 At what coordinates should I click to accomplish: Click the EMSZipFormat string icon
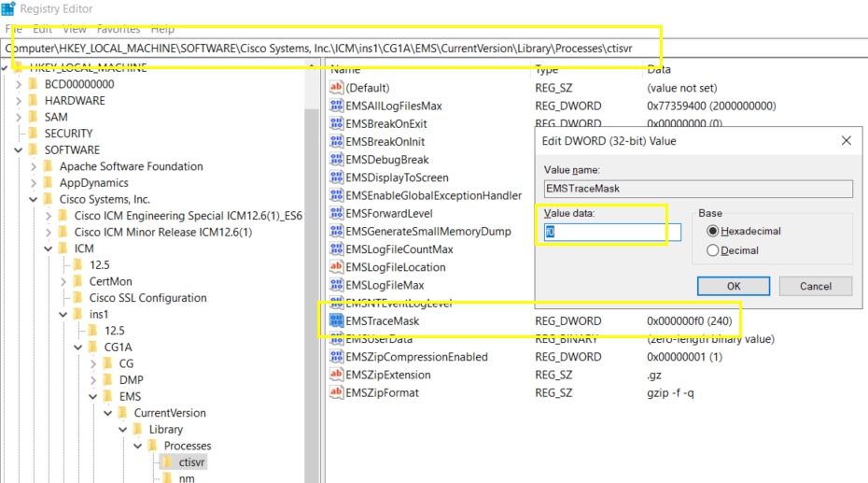[x=336, y=392]
